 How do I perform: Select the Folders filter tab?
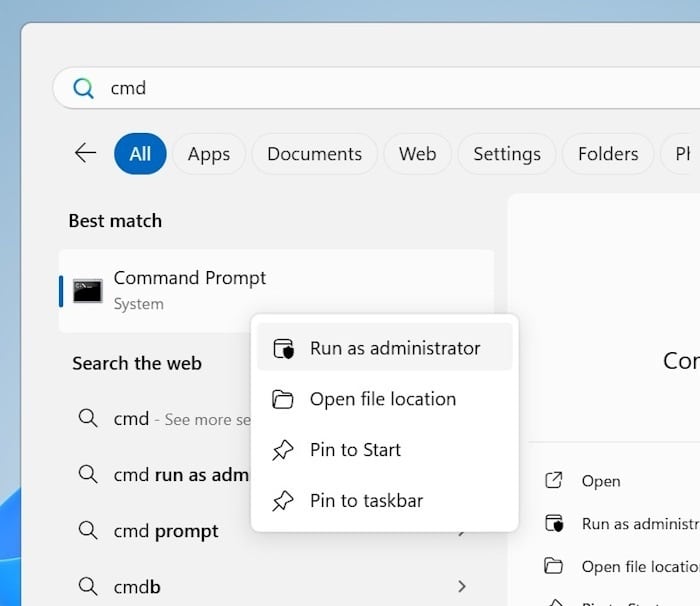(x=607, y=154)
